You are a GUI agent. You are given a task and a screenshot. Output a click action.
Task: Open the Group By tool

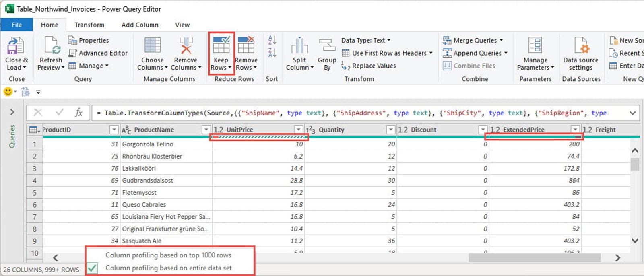pyautogui.click(x=327, y=45)
